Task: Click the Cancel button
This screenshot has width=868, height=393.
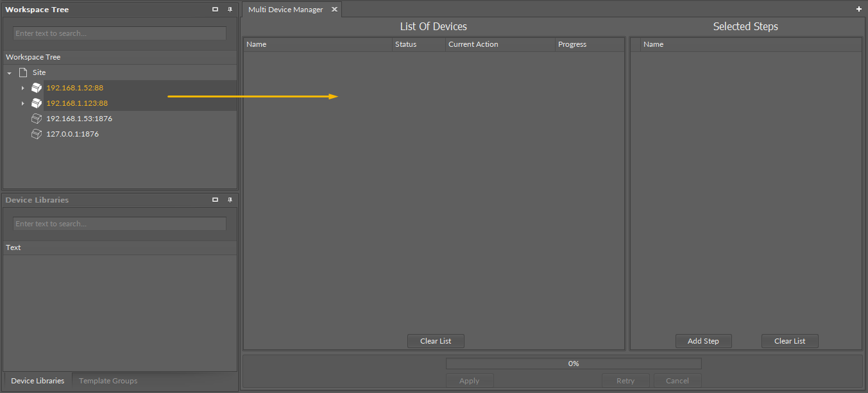Action: [x=677, y=380]
